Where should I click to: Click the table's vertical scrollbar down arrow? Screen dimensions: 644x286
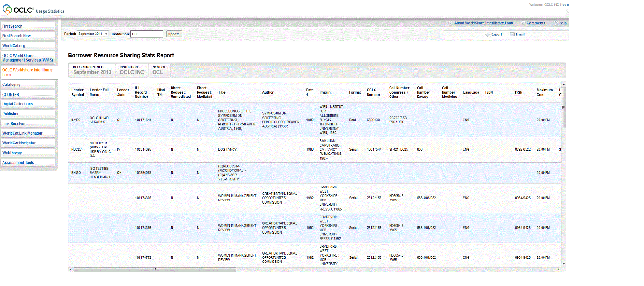point(564,264)
